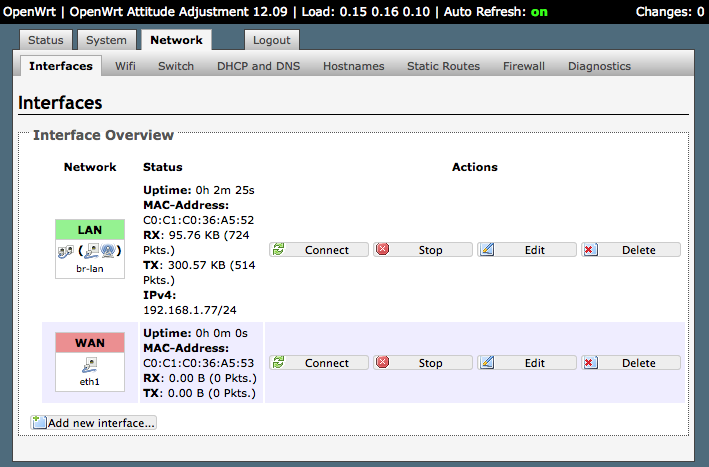Image resolution: width=709 pixels, height=467 pixels.
Task: Open the Status top-level tab
Action: click(x=46, y=40)
